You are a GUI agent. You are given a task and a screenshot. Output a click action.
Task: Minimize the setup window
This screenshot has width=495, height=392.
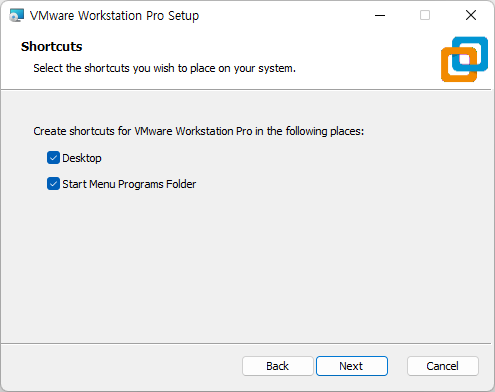tap(380, 15)
